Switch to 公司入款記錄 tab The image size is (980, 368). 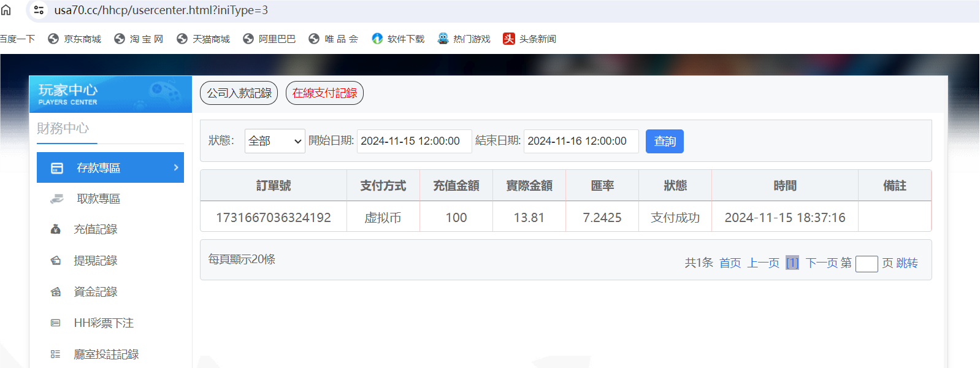tap(239, 93)
